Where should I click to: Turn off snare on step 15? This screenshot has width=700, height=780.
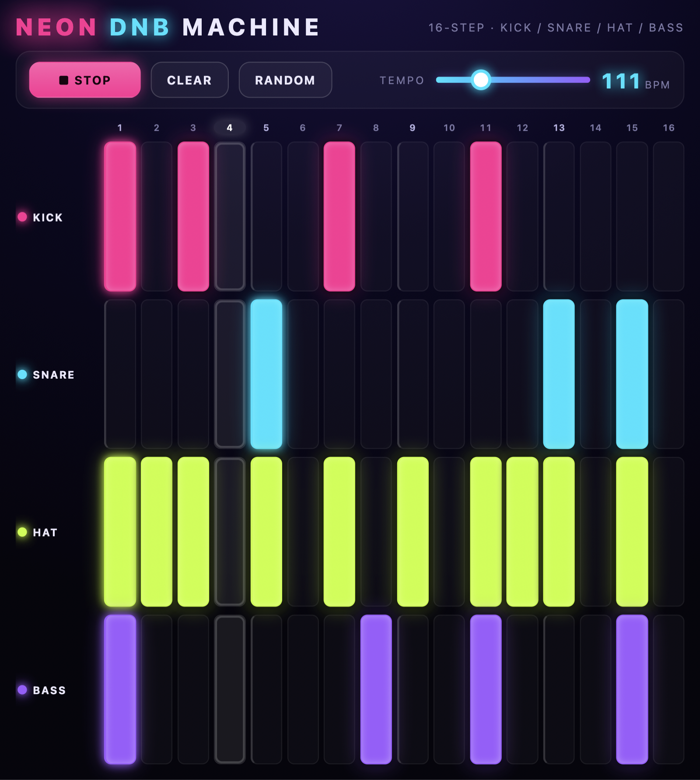point(632,374)
